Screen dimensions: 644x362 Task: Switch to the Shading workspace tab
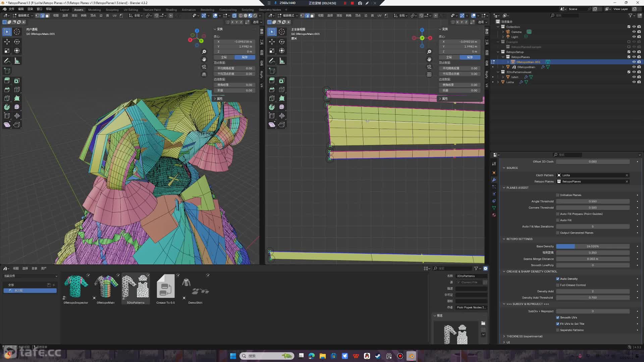tap(171, 10)
